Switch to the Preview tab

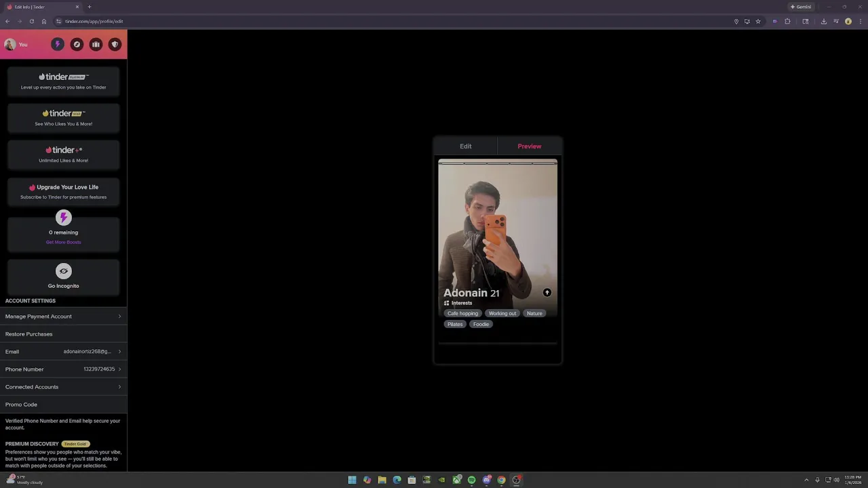coord(530,146)
